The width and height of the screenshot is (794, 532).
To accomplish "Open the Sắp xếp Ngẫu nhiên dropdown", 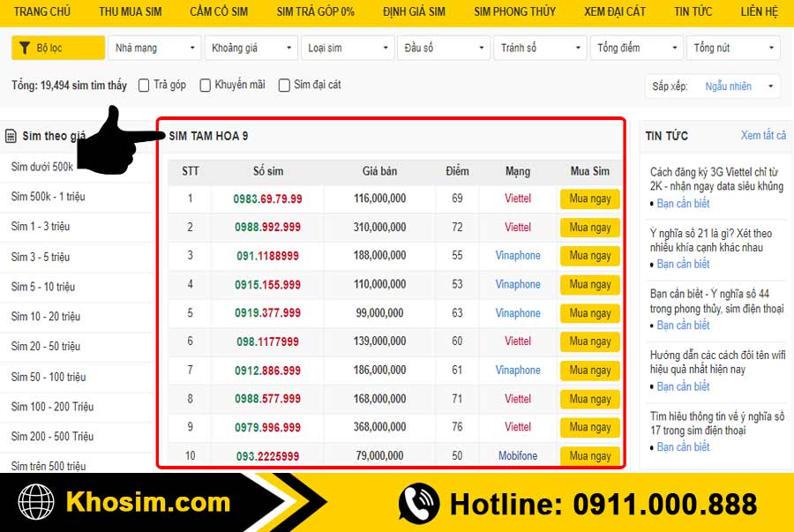I will (x=740, y=86).
